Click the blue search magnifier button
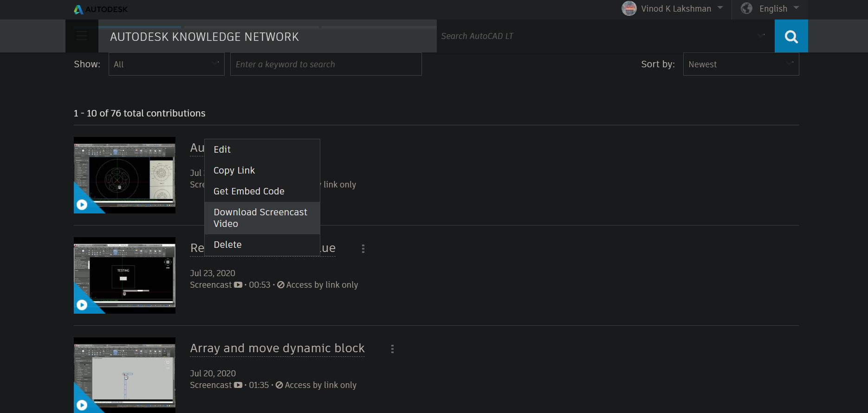 tap(791, 36)
